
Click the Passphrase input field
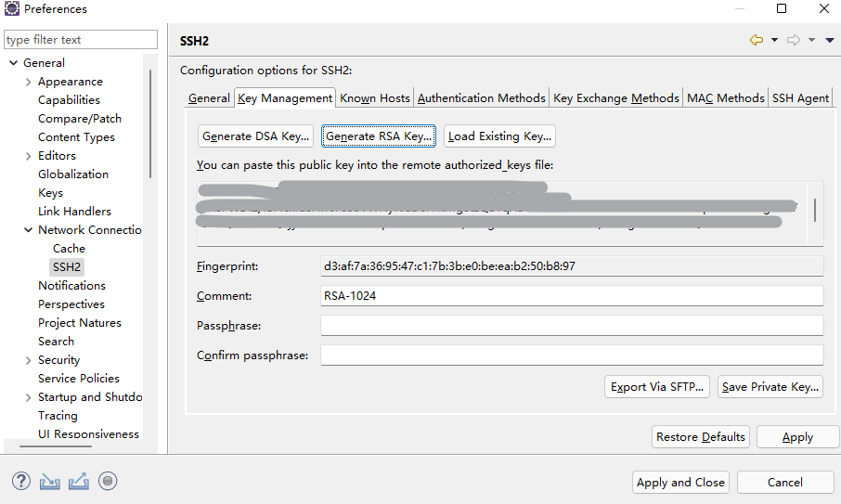pos(572,325)
